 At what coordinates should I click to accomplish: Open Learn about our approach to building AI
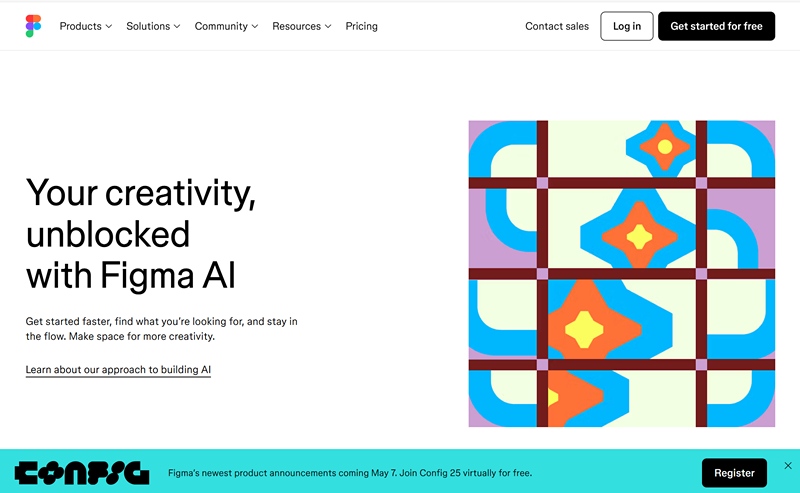[x=118, y=369]
